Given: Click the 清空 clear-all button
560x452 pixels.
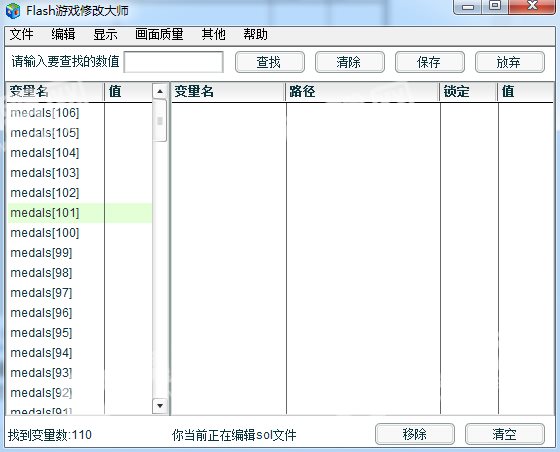Looking at the screenshot, I should 505,434.
